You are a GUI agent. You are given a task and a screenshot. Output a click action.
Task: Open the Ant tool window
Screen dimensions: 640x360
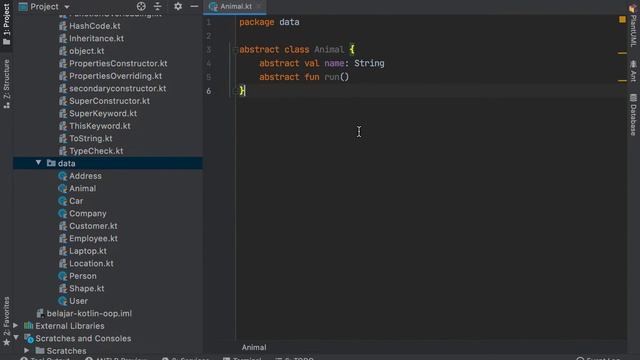point(633,71)
